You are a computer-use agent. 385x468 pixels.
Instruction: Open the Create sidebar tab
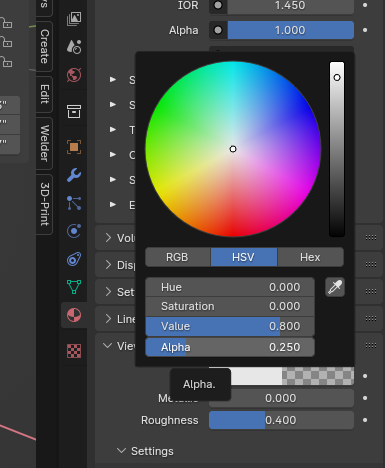click(44, 46)
